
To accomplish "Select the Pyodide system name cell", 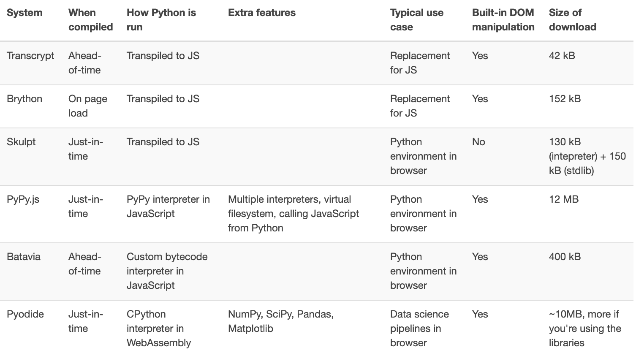I will [x=25, y=314].
